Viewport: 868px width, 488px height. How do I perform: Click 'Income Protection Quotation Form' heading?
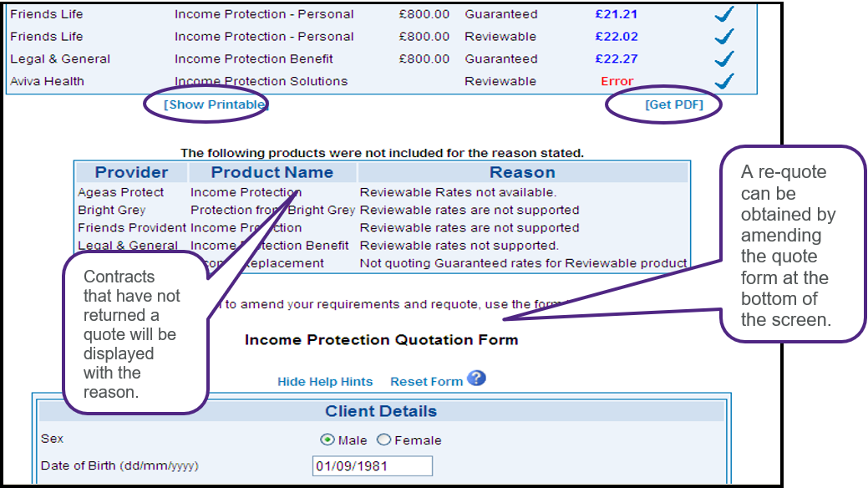pos(382,339)
